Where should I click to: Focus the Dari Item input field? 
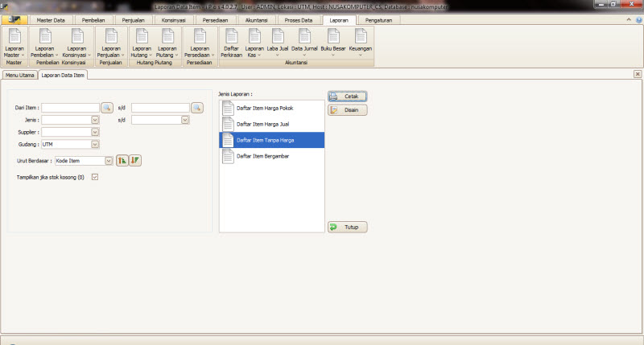[71, 108]
